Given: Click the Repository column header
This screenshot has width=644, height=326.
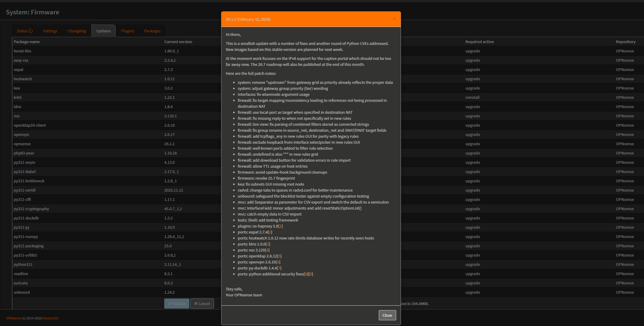Looking at the screenshot, I should click(x=626, y=42).
